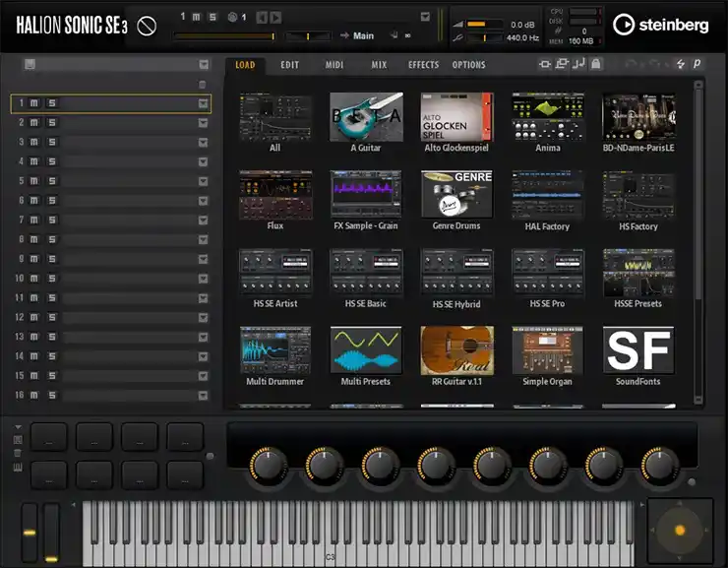Image resolution: width=728 pixels, height=568 pixels.
Task: Click the undo arrow in toolbar
Action: pos(631,64)
